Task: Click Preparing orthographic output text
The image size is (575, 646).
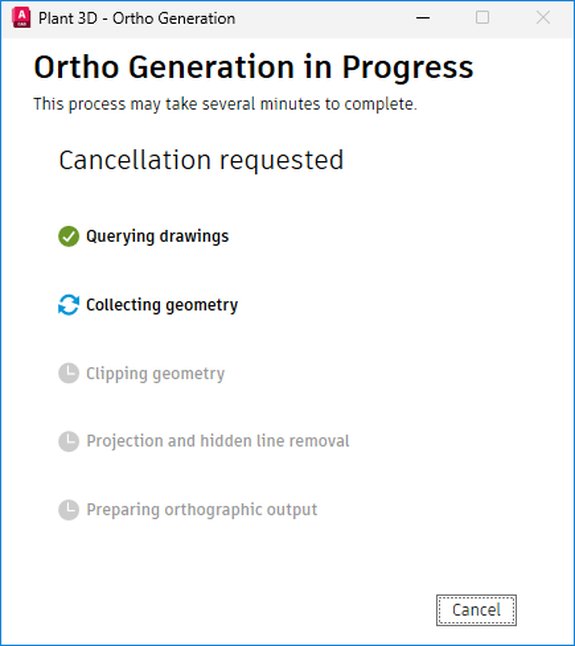Action: click(x=202, y=510)
